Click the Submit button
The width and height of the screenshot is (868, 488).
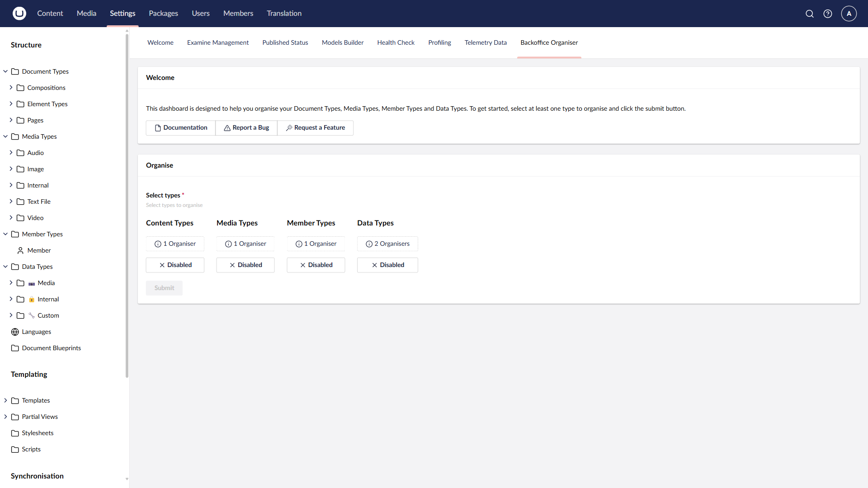click(x=164, y=288)
